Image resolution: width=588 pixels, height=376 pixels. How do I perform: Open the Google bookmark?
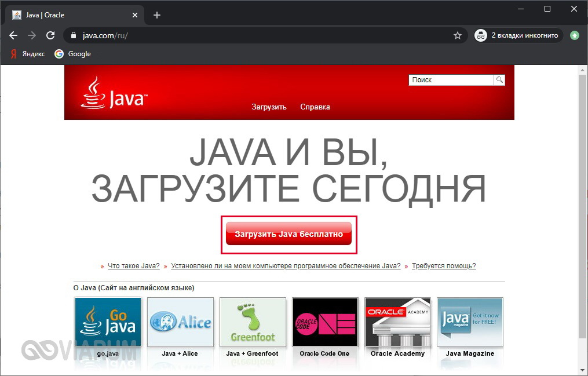click(x=73, y=54)
